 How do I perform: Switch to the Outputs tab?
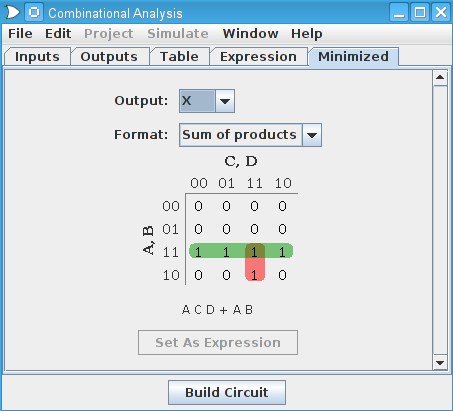[x=109, y=57]
